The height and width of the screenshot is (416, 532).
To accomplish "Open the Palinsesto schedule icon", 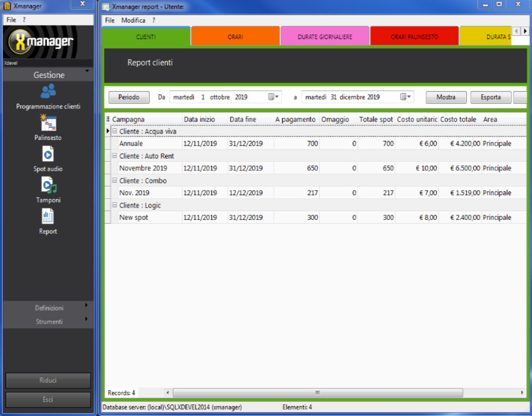I will pos(48,124).
